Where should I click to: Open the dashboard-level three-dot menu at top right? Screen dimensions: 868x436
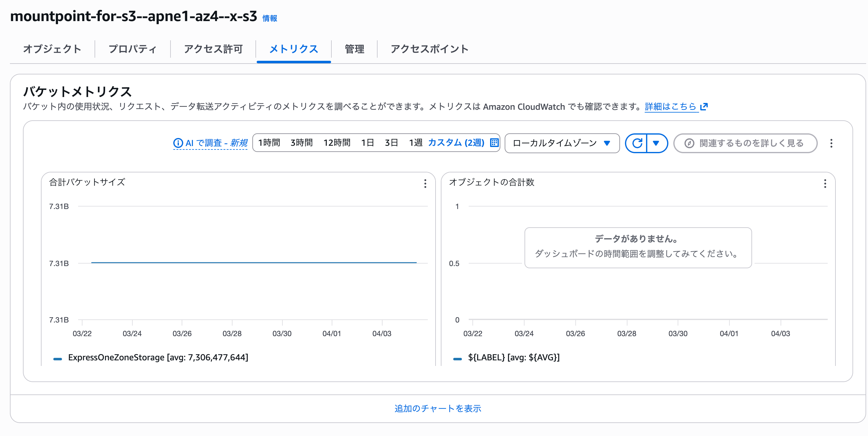831,143
